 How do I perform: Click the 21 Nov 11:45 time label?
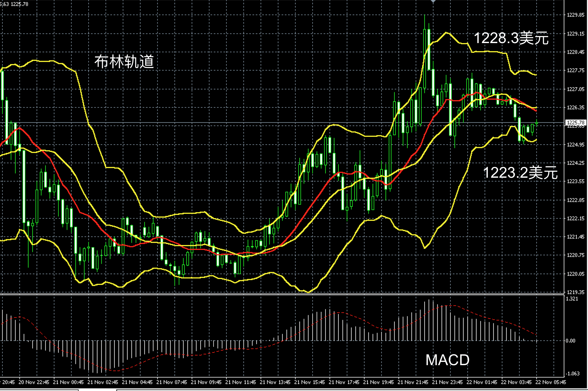(x=241, y=382)
